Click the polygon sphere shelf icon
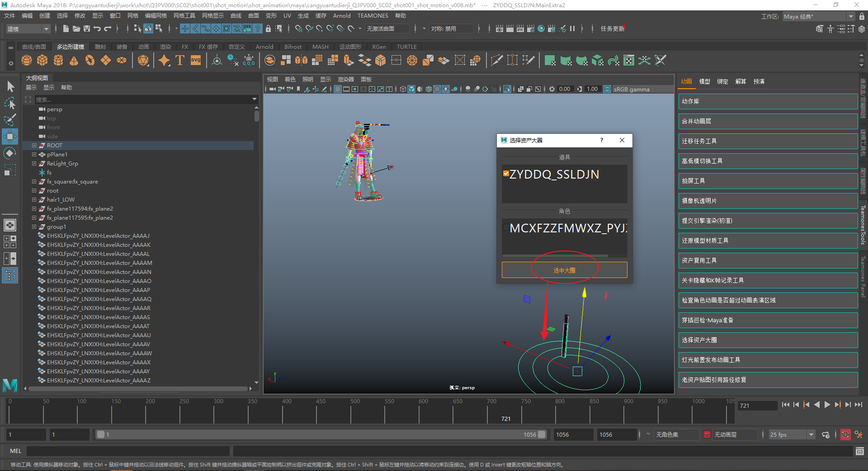This screenshot has width=868, height=471. coord(27,60)
